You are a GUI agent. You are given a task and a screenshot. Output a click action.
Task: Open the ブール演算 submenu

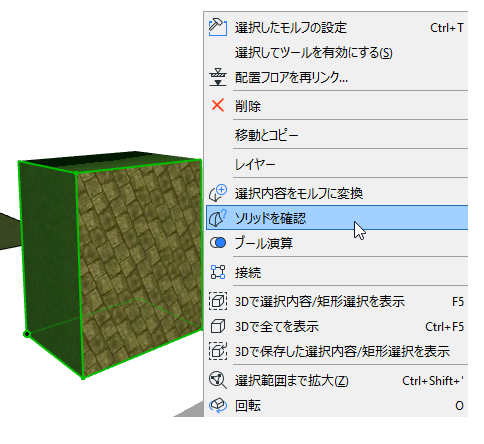pos(337,243)
